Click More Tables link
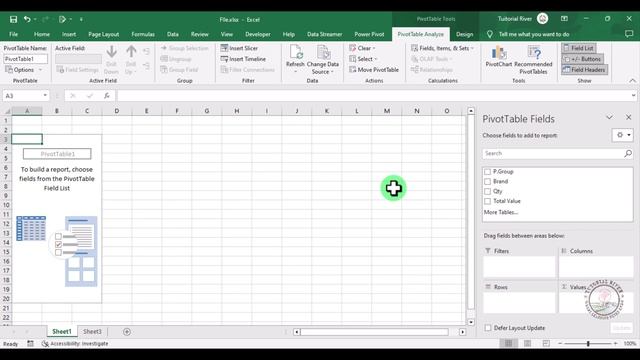This screenshot has width=640, height=360. pos(501,212)
